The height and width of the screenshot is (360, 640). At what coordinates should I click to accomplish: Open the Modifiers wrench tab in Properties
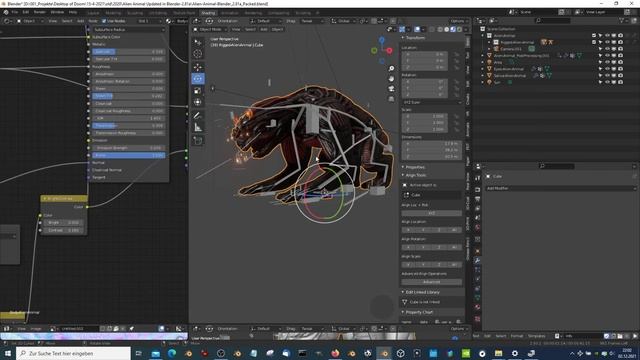tap(477, 260)
